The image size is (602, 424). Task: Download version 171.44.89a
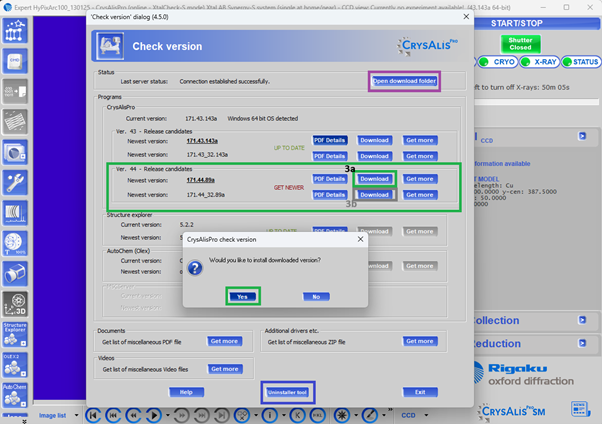coord(374,179)
